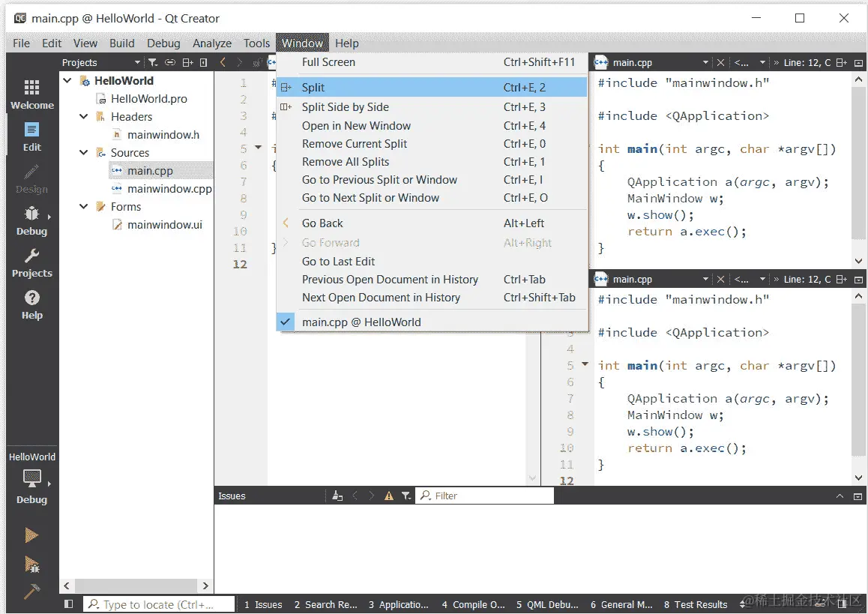Open the 1 Issues output tab
The image size is (868, 614).
tap(263, 604)
